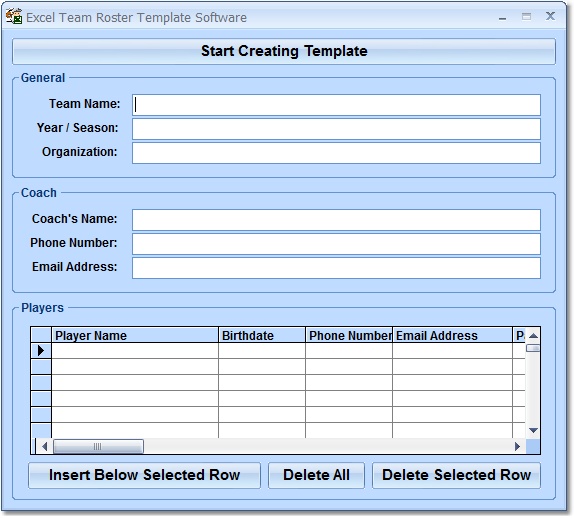Click the select-all corner cell of the players table
Viewport: 574px width, 518px height.
click(x=41, y=335)
